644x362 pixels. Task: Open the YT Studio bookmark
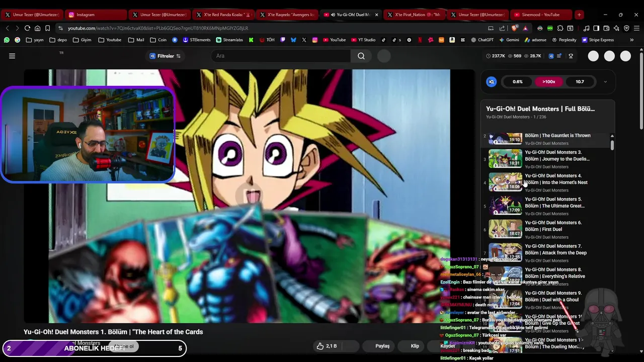pos(363,40)
